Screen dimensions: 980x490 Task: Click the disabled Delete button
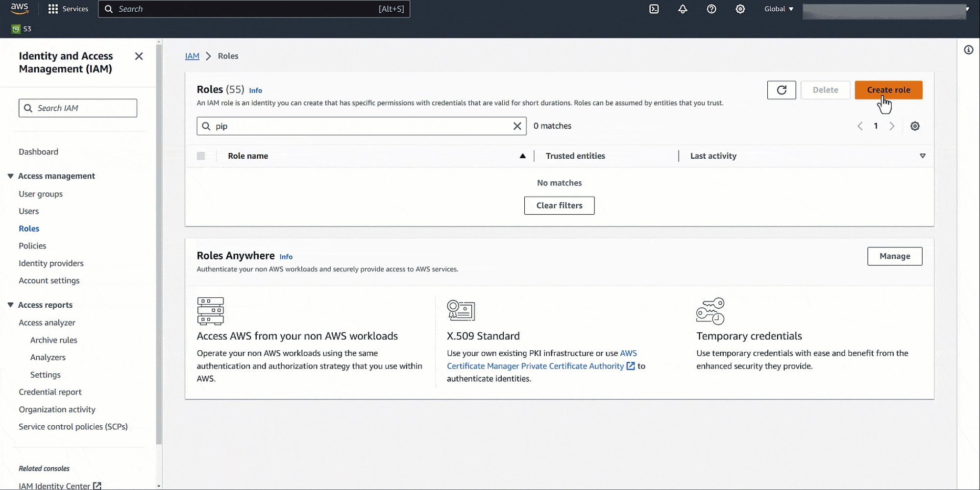pyautogui.click(x=825, y=90)
